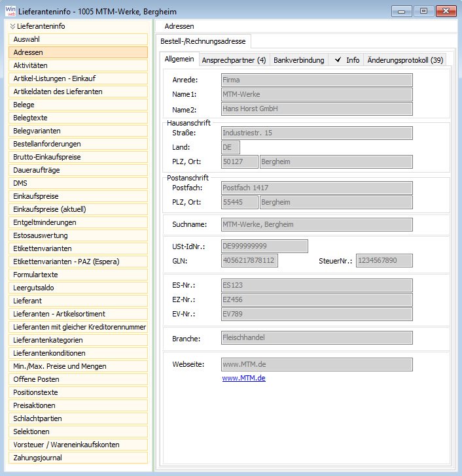Click the Suchname input field
462x476 pixels.
click(317, 225)
